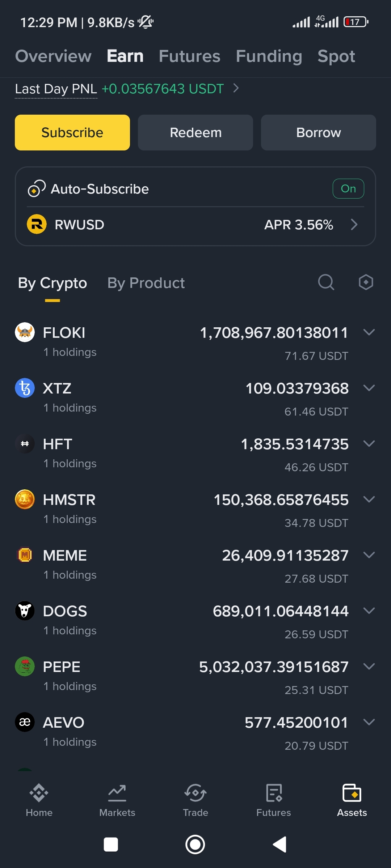The image size is (391, 868).
Task: Tap the Android back triangle
Action: point(279,844)
